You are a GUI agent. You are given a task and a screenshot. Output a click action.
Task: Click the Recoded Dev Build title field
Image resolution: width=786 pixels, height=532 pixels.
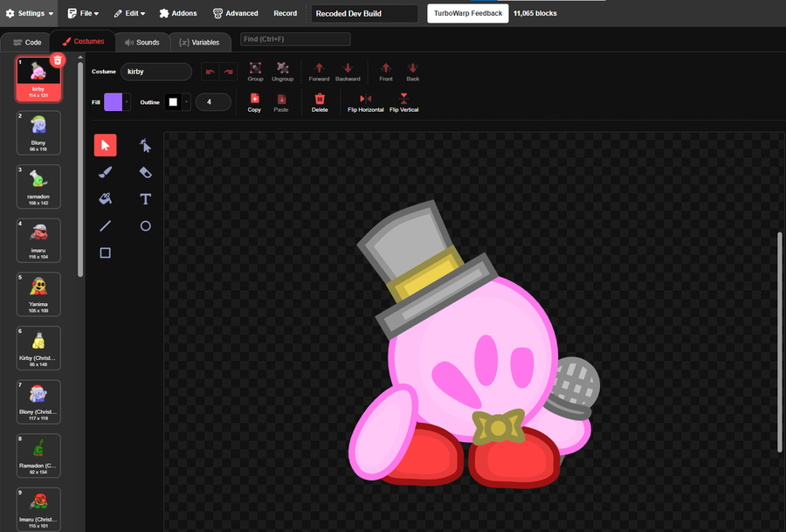click(364, 13)
